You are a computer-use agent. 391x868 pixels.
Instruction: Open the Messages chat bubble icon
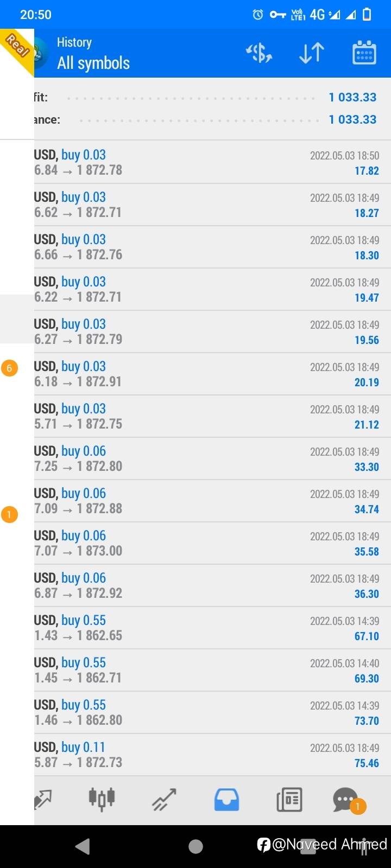(345, 799)
